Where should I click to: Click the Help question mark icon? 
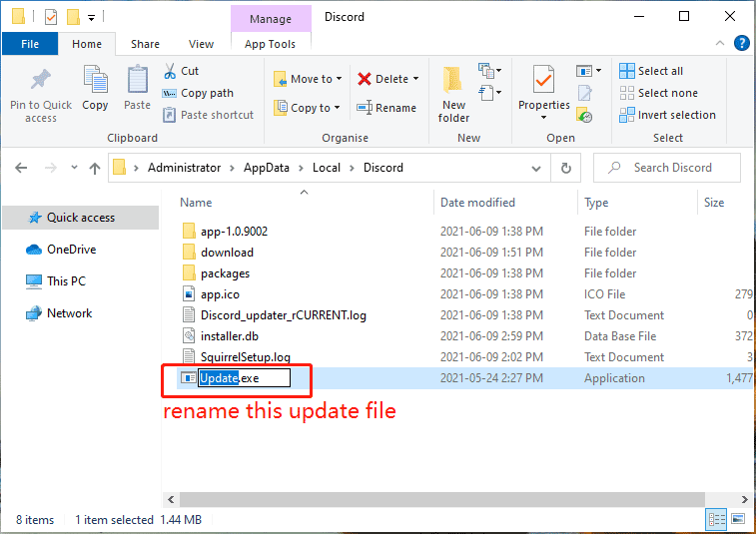tap(742, 43)
